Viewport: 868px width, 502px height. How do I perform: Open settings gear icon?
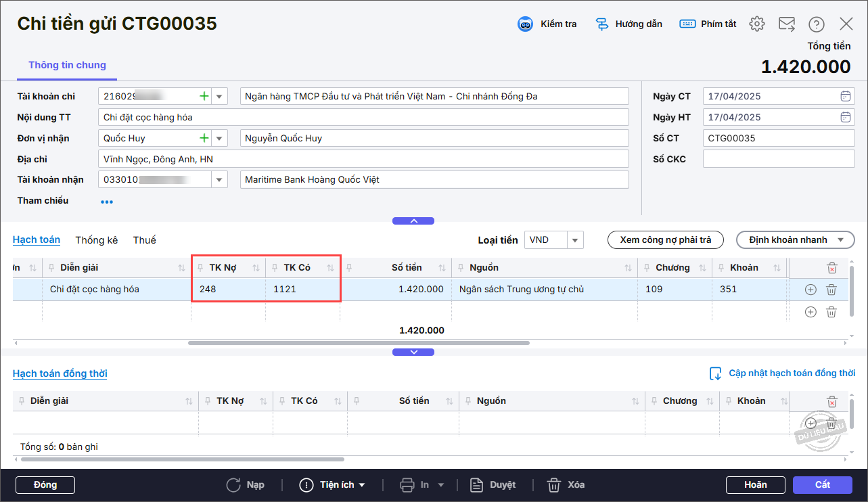pyautogui.click(x=757, y=24)
